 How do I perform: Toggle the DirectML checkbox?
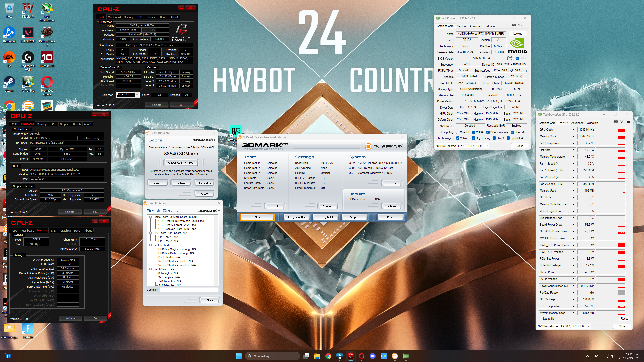pos(512,132)
